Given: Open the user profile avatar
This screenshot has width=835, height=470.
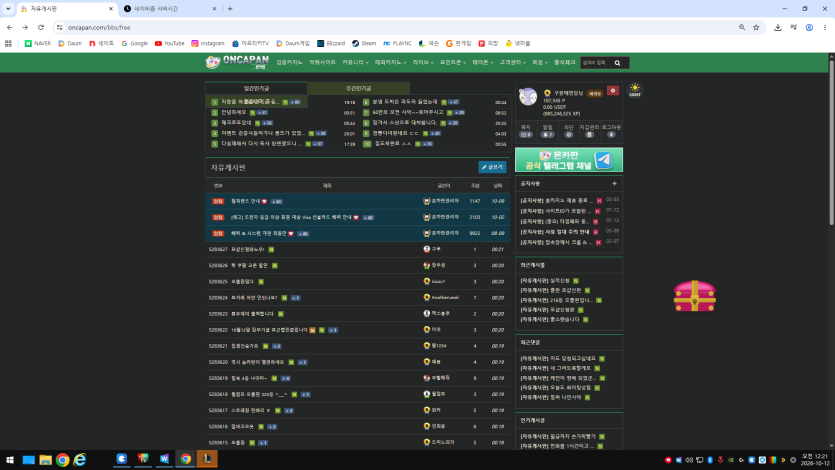Looking at the screenshot, I should 528,97.
